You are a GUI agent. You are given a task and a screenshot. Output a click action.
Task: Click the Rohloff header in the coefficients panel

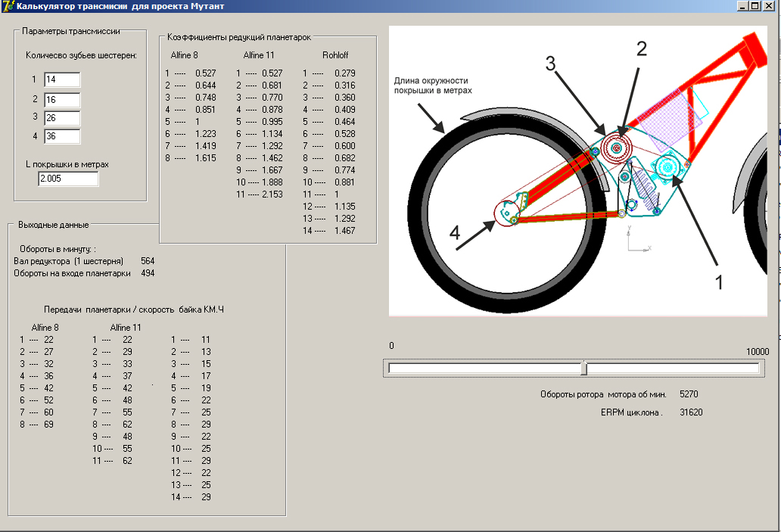pyautogui.click(x=335, y=55)
